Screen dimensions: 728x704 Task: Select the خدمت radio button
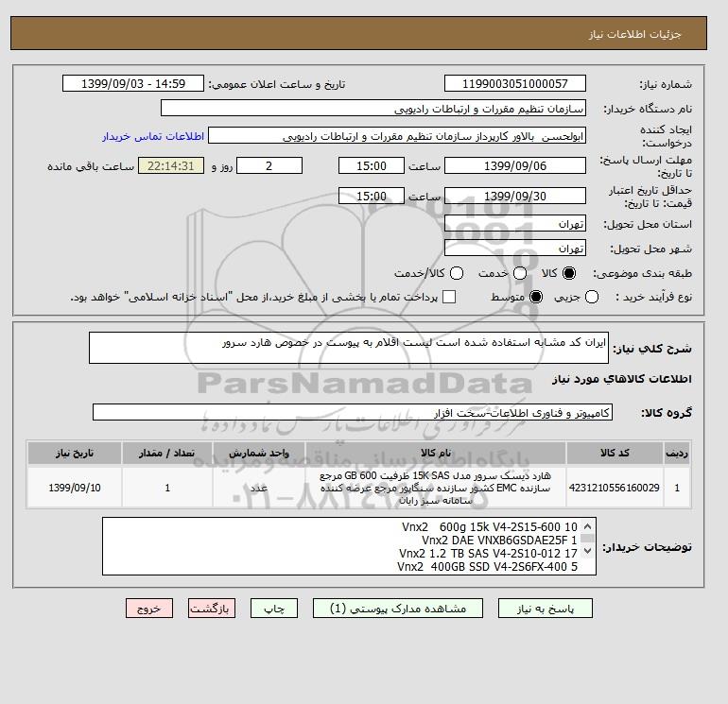pos(520,273)
